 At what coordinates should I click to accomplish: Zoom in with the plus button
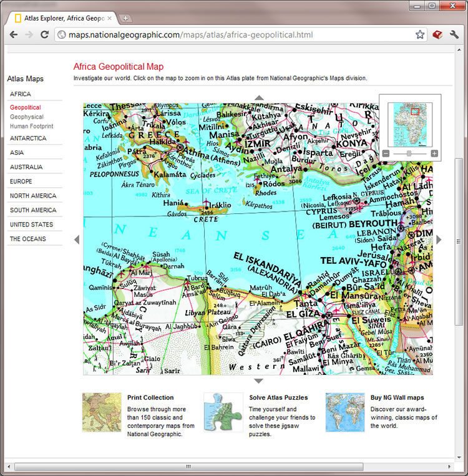point(434,153)
